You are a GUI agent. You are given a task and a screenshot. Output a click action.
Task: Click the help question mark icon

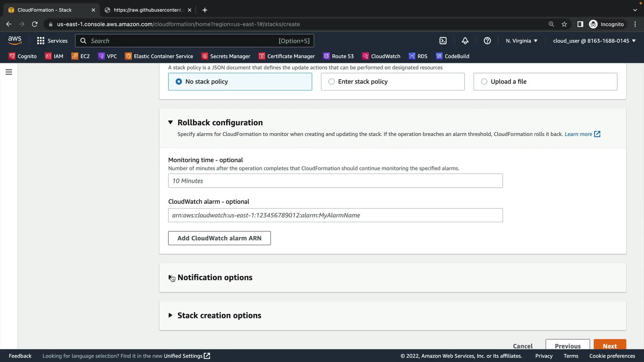point(487,41)
